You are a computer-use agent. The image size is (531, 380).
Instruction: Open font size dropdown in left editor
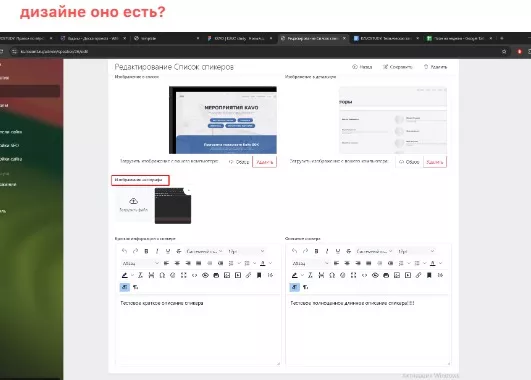pyautogui.click(x=246, y=251)
